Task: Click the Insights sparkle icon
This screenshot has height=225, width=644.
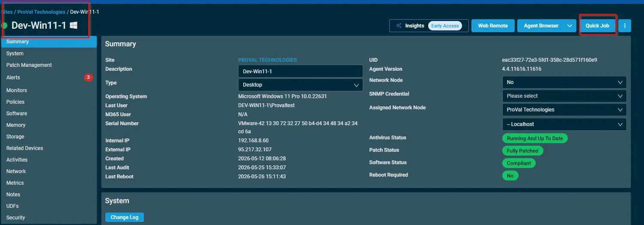Action: pos(399,26)
